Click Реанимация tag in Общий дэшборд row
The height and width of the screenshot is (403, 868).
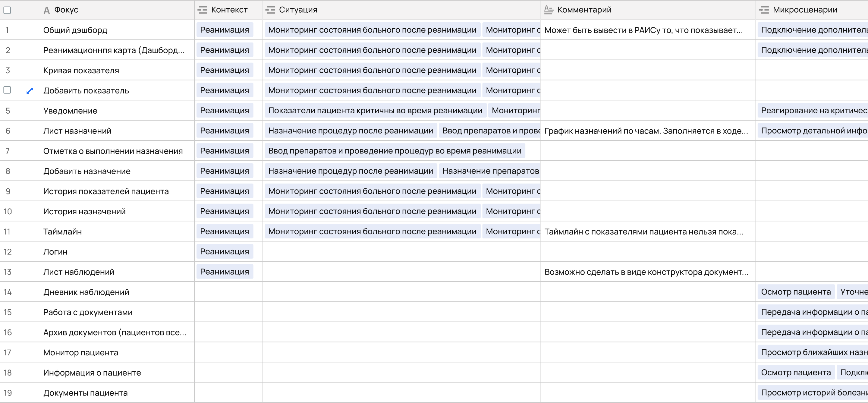[x=225, y=30]
